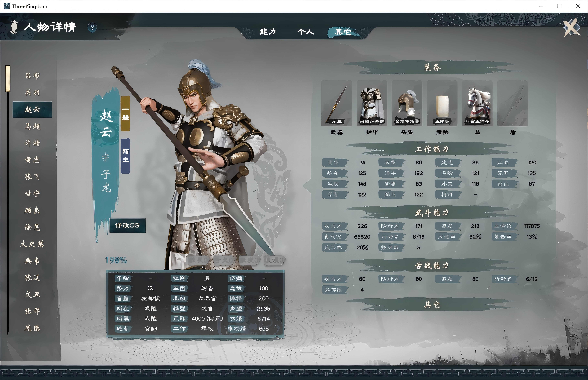Click the character list scrollbar handle
Image resolution: width=588 pixels, height=380 pixels.
[8, 79]
